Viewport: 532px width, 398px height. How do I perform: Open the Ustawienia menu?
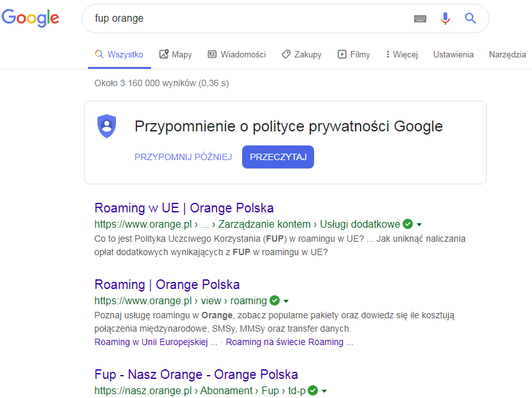coord(453,55)
